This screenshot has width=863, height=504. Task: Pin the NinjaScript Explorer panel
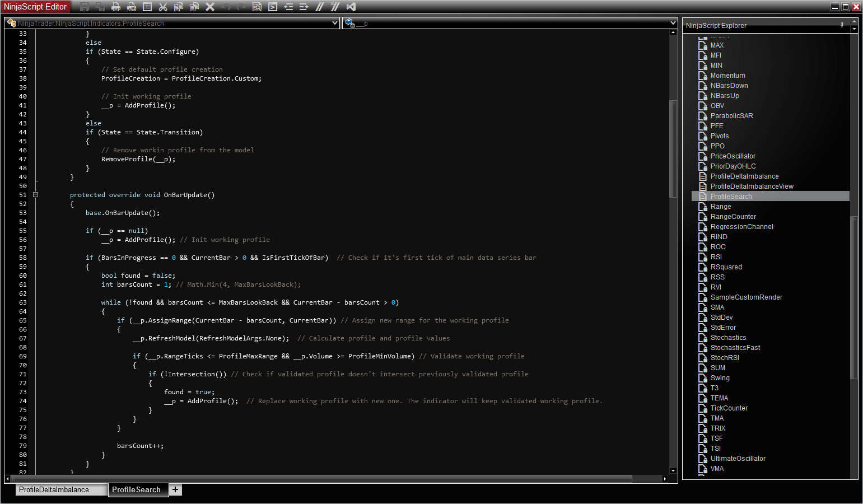842,25
